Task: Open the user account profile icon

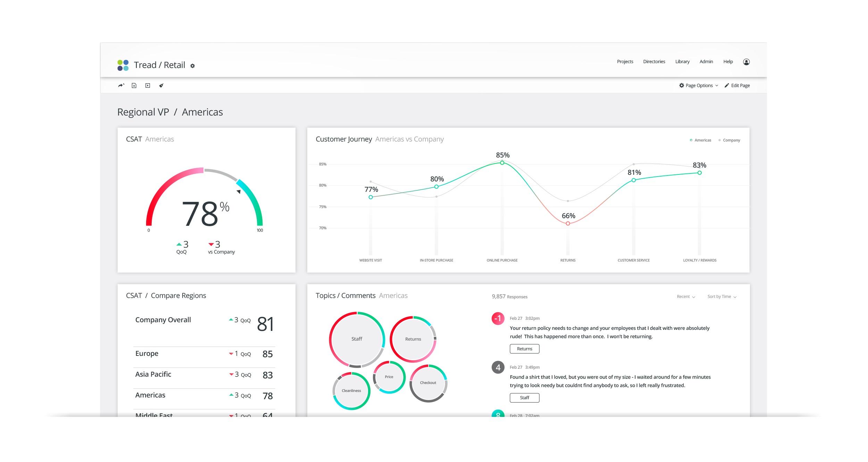Action: pos(746,62)
